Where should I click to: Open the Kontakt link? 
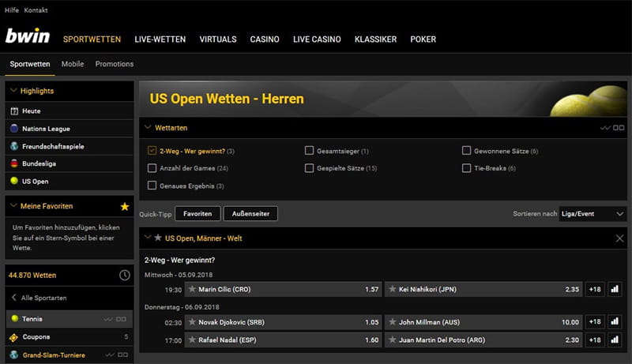click(x=36, y=10)
